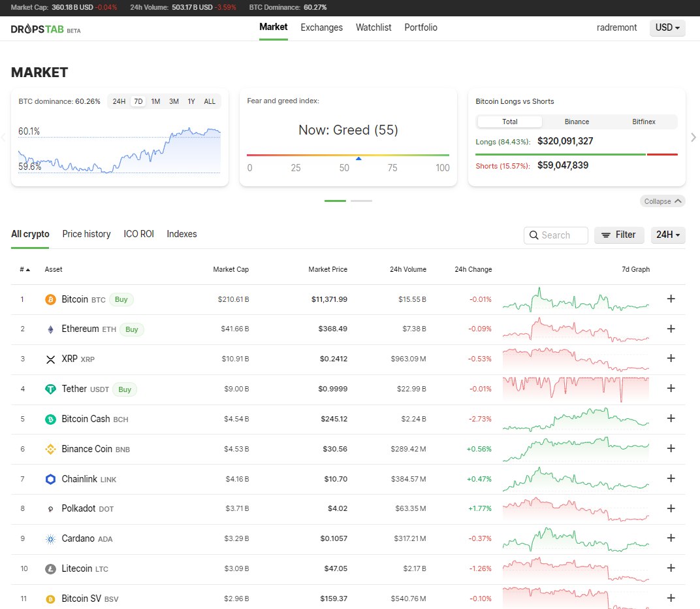Image resolution: width=700 pixels, height=609 pixels.
Task: Set BTC dominance chart to 3M
Action: pos(174,101)
